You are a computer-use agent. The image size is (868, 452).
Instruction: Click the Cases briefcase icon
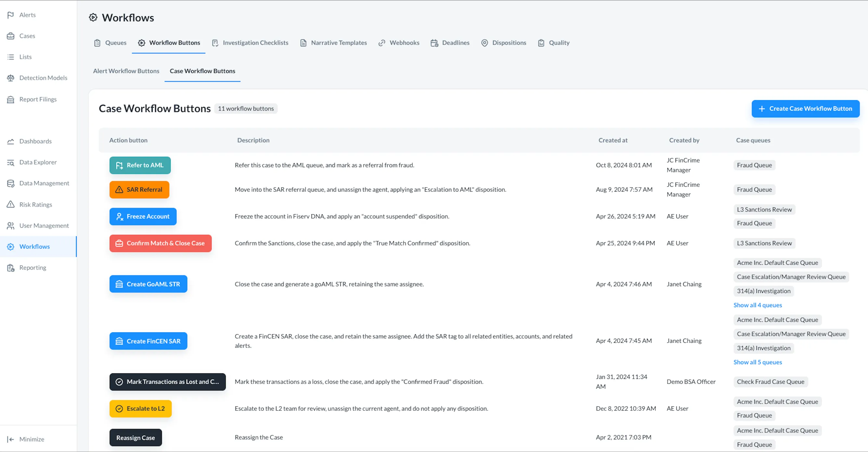tap(10, 36)
